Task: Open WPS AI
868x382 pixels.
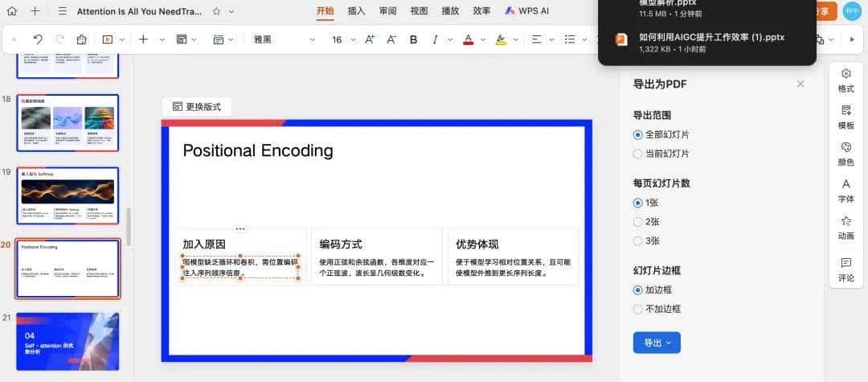Action: click(526, 11)
